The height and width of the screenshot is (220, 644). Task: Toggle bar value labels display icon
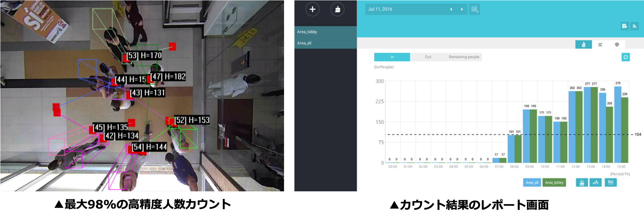tap(582, 183)
